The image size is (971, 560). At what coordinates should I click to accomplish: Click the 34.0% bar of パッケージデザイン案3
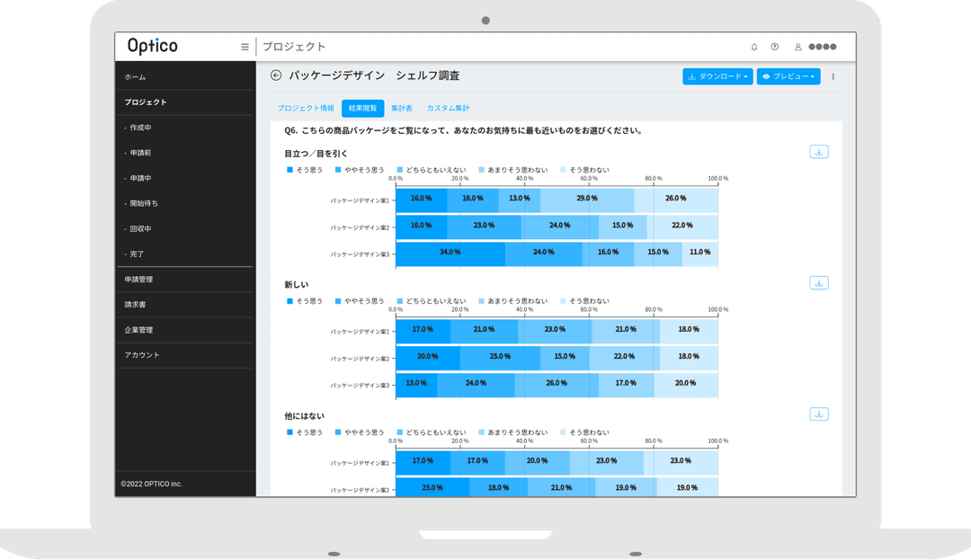(x=450, y=253)
